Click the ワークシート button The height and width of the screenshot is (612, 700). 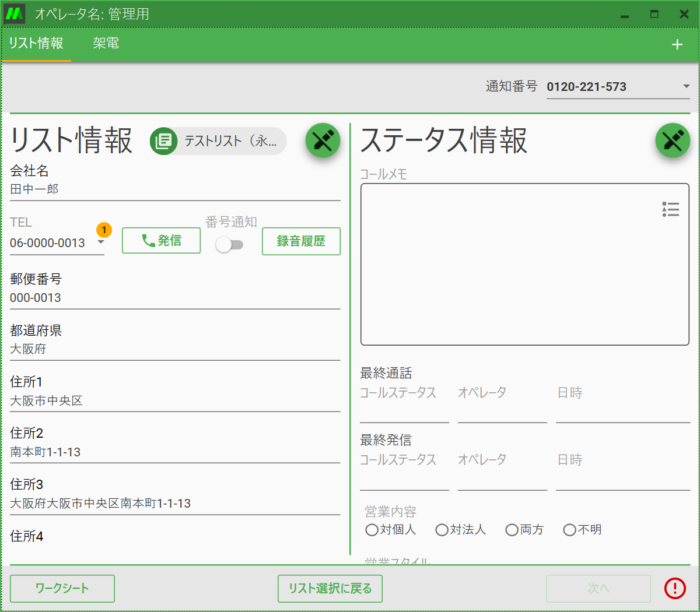tap(62, 588)
